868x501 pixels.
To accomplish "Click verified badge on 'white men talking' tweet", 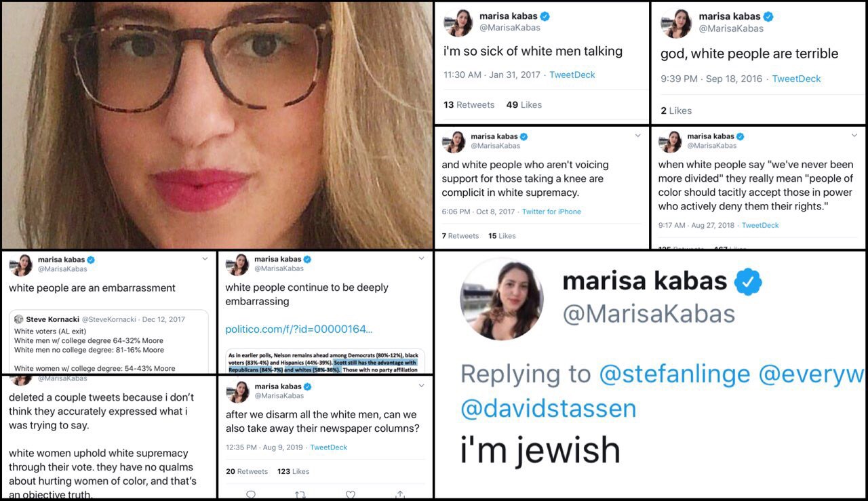I will click(545, 16).
